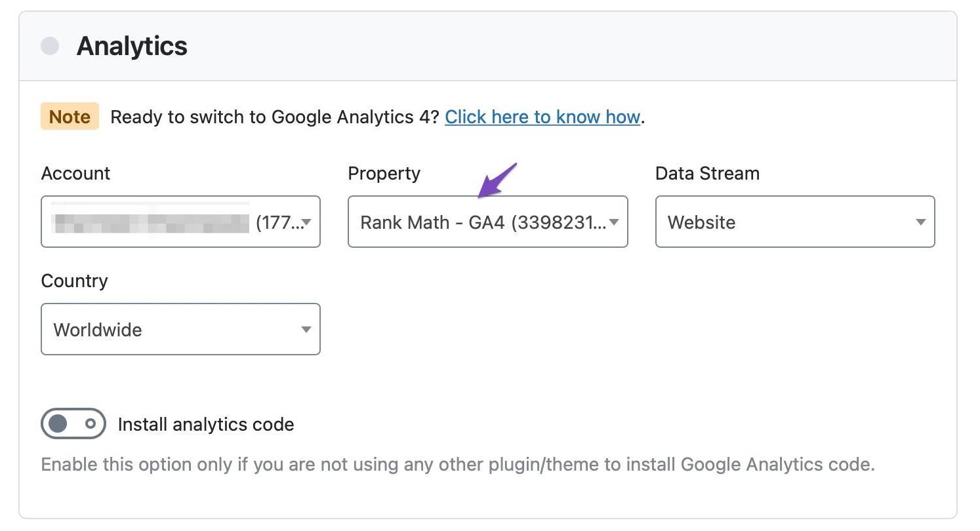Click the "Install analytics code" label text
Image resolution: width=980 pixels, height=531 pixels.
point(205,425)
